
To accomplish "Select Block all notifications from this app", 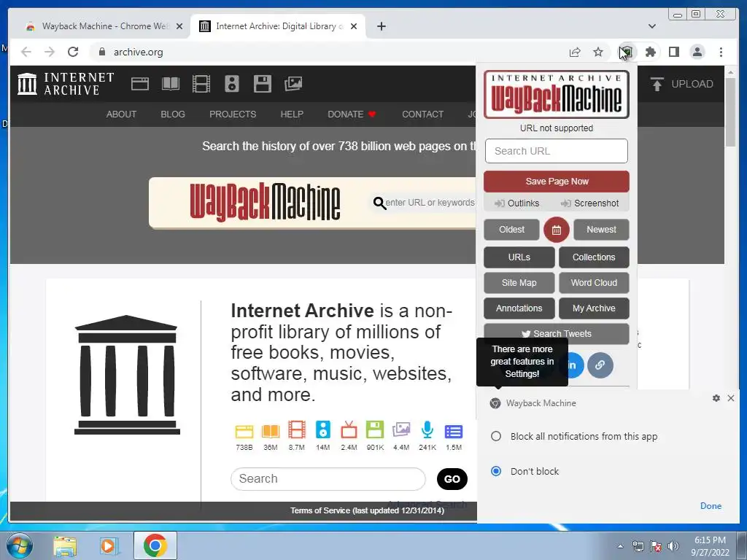I will [x=496, y=436].
